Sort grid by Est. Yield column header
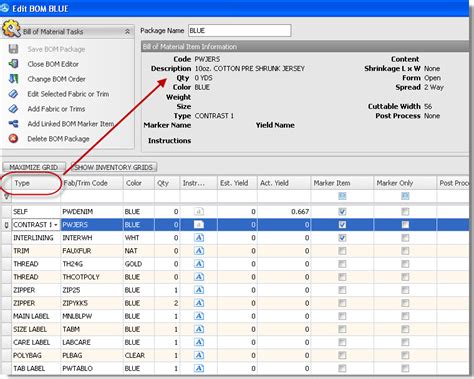The height and width of the screenshot is (379, 474). 237,183
